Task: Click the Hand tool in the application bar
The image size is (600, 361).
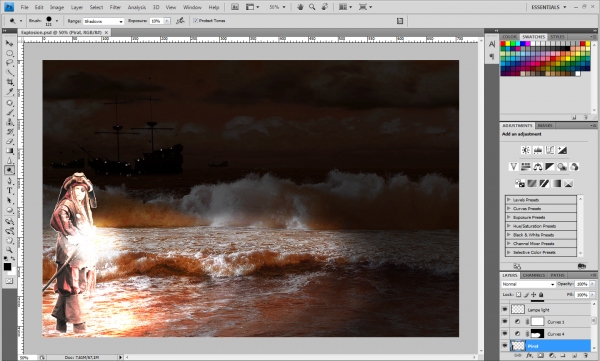Action: click(300, 7)
